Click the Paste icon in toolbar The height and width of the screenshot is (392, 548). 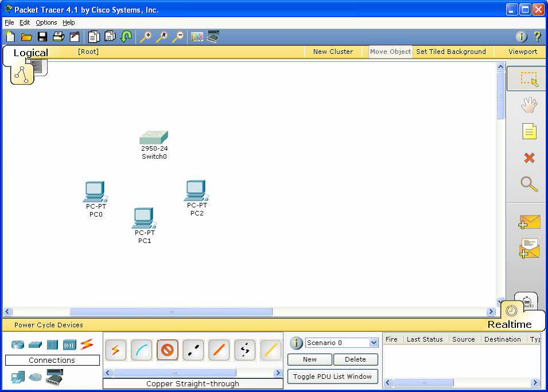click(x=110, y=36)
